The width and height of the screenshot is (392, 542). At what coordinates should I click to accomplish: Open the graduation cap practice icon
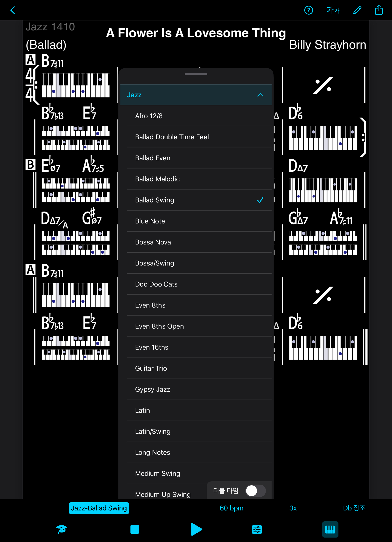pyautogui.click(x=62, y=529)
